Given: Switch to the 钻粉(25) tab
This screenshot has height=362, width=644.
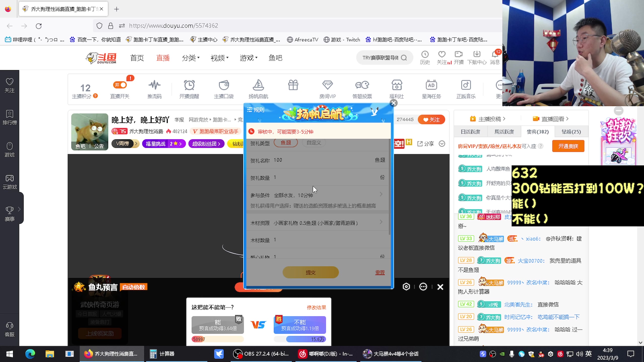Looking at the screenshot, I should point(571,131).
